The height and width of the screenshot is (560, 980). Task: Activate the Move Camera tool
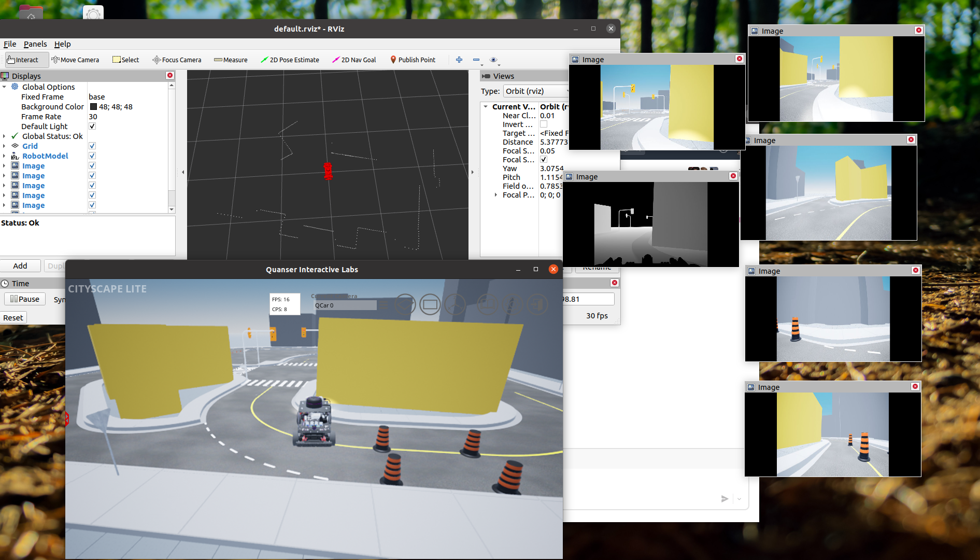point(75,60)
